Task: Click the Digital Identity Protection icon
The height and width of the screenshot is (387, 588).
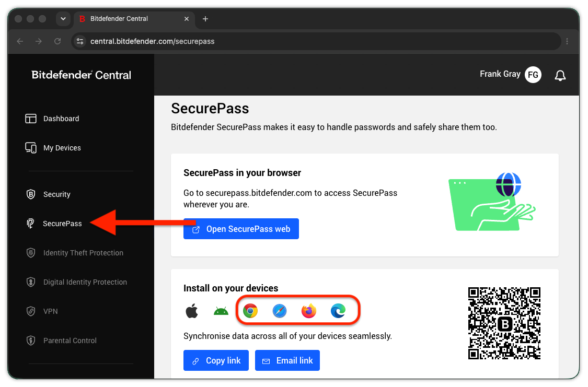Action: point(31,282)
